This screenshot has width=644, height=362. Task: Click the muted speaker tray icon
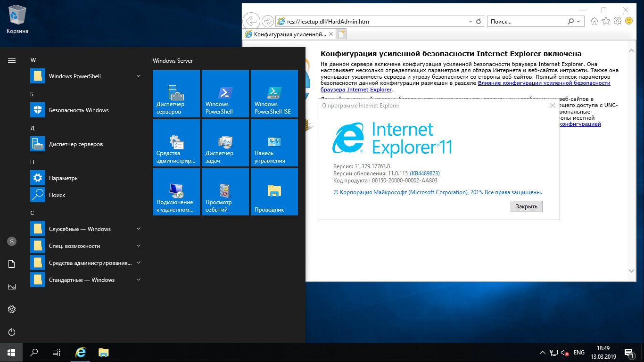click(x=565, y=353)
